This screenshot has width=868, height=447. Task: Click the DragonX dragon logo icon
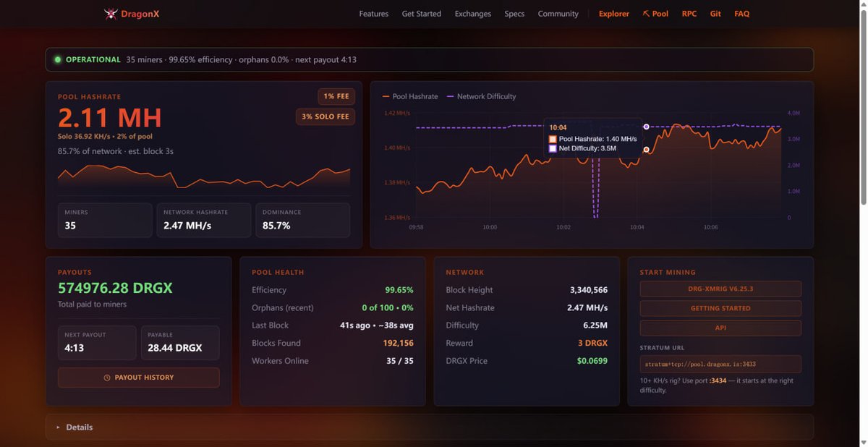111,14
